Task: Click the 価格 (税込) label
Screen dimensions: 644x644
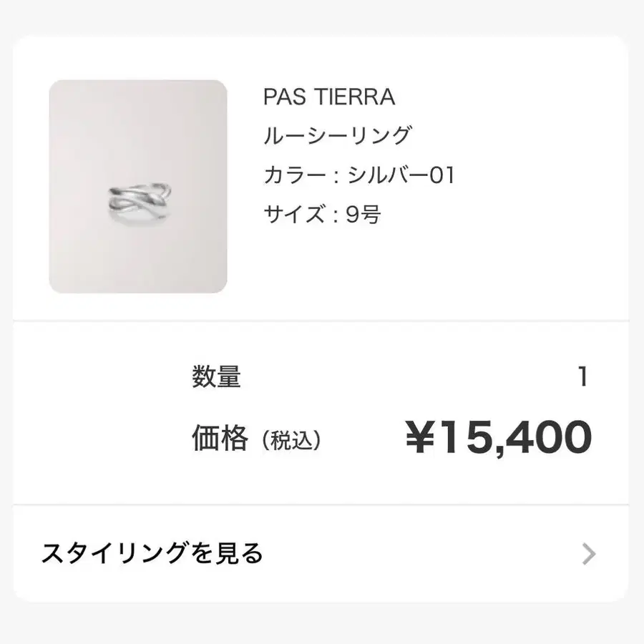Action: (x=256, y=439)
